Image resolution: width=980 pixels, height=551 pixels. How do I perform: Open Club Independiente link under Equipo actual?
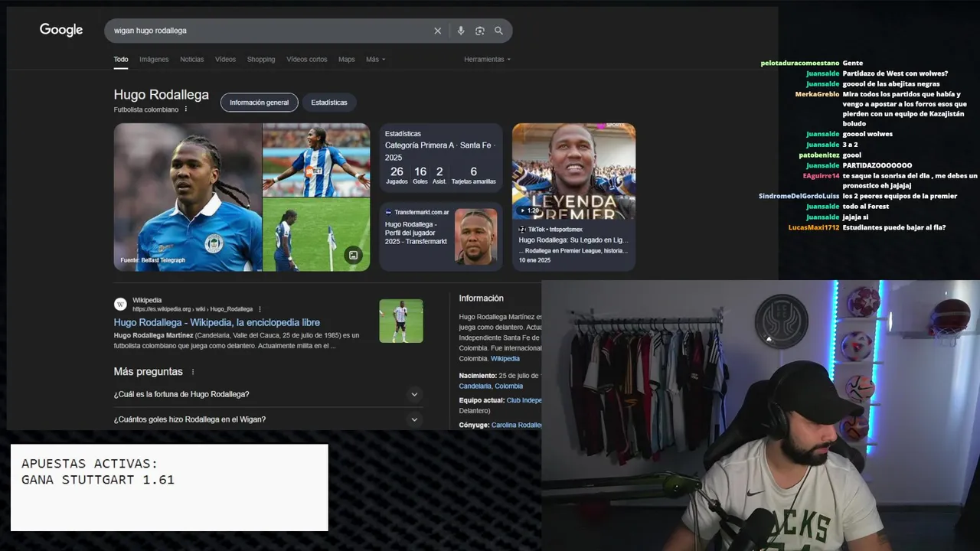click(524, 400)
